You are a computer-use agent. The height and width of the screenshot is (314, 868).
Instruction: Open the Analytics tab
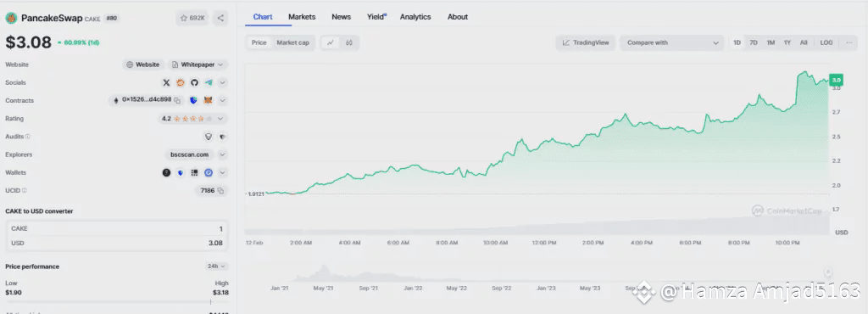click(415, 17)
